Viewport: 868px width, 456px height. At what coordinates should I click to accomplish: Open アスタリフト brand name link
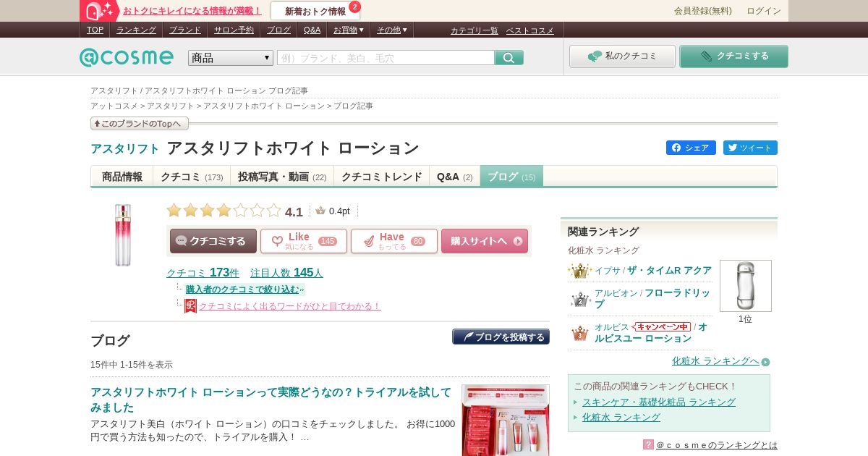(125, 149)
